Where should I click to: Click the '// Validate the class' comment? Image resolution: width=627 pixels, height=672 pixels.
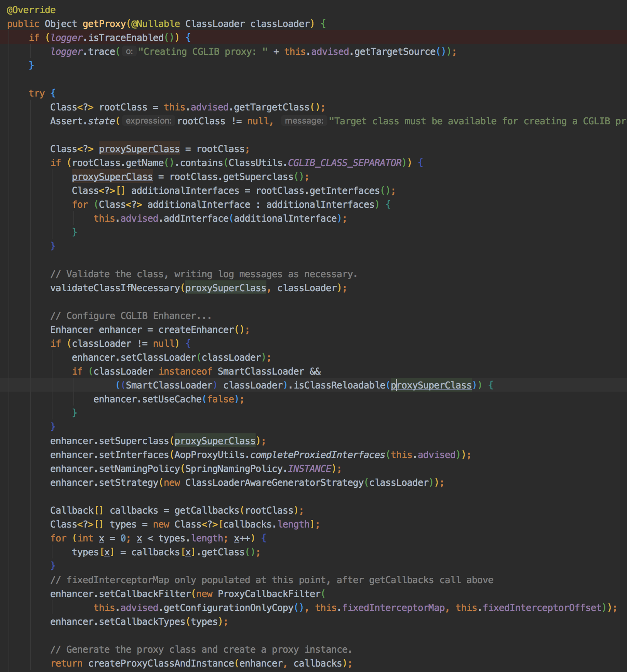(x=204, y=274)
